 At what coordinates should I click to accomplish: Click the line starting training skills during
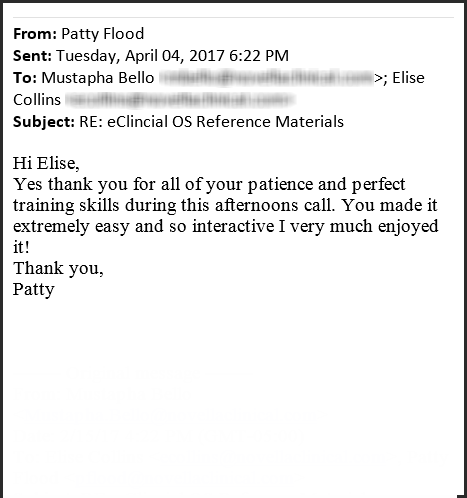(225, 205)
